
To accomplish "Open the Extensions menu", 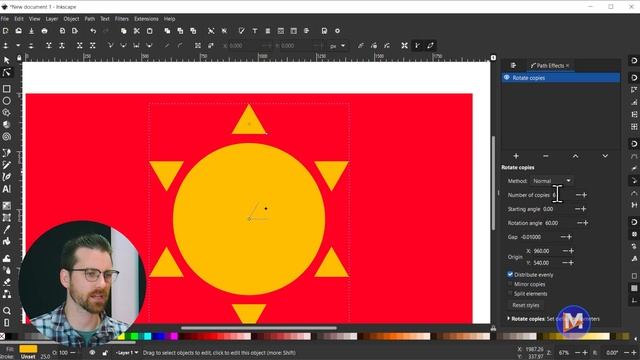I will (x=146, y=19).
